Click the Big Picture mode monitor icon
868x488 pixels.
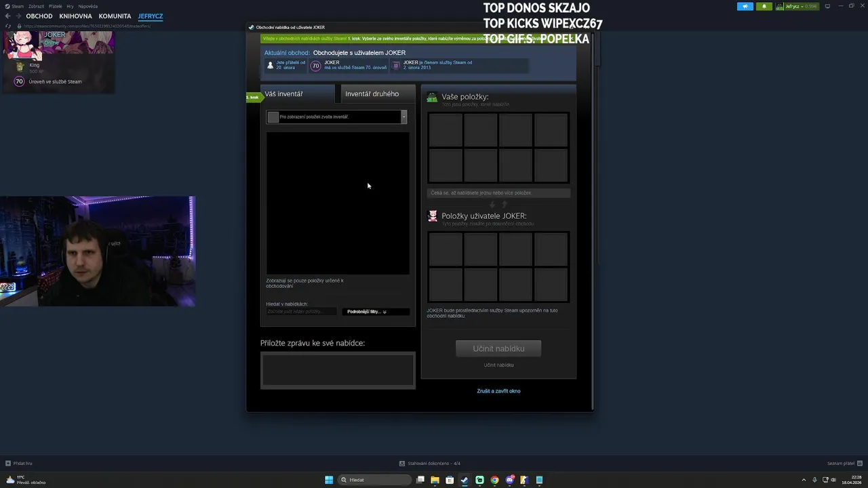[x=827, y=6]
